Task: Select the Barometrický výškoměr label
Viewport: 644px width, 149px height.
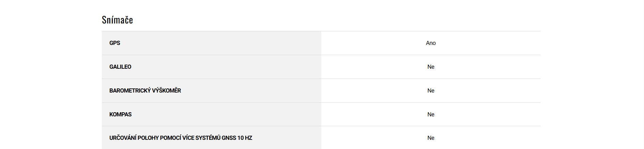Action: click(145, 91)
